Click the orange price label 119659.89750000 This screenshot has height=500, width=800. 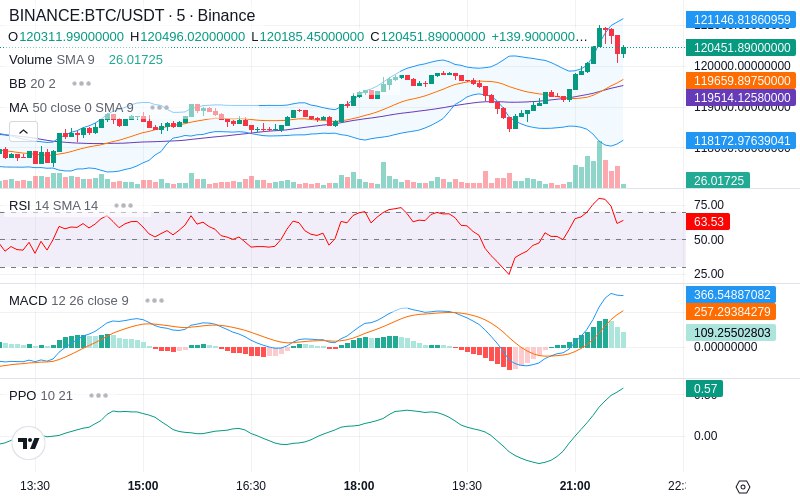click(742, 81)
